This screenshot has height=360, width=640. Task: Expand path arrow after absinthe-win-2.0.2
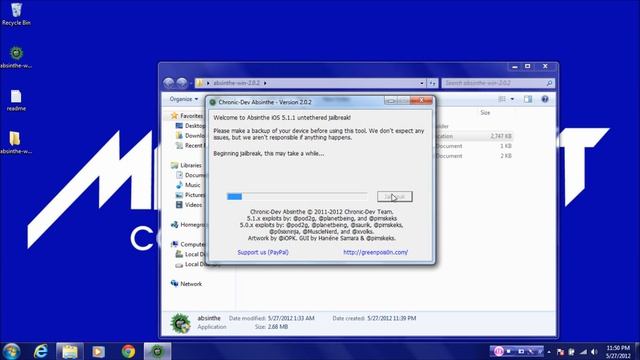point(265,83)
